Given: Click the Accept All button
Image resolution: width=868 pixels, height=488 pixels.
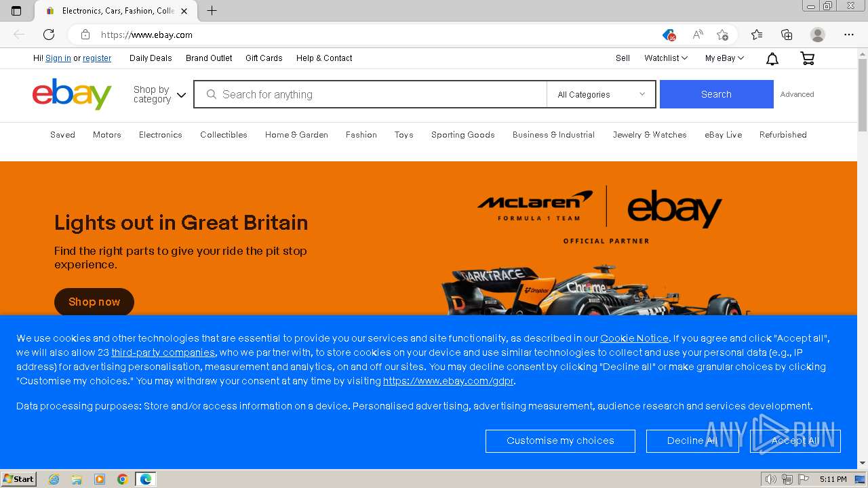Looking at the screenshot, I should tap(795, 441).
